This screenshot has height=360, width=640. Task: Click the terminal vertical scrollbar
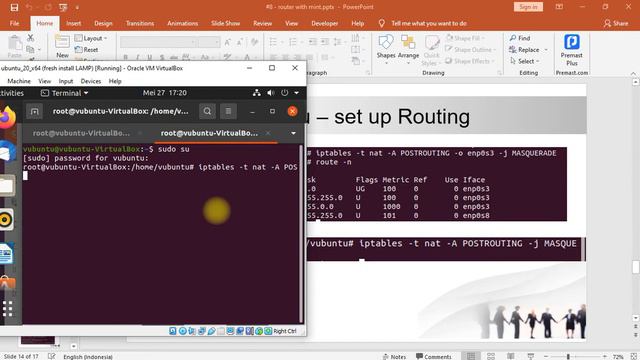click(302, 234)
